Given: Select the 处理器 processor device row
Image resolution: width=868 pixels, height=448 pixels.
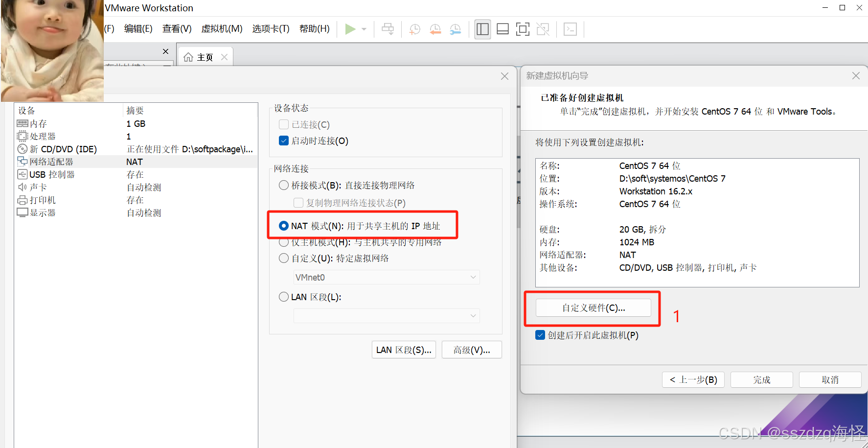Looking at the screenshot, I should tap(136, 137).
